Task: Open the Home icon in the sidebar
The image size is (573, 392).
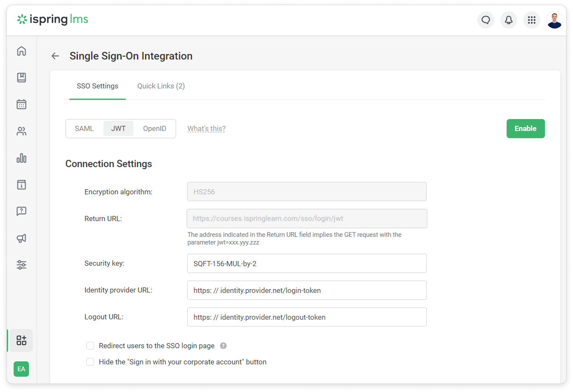Action: [x=21, y=51]
